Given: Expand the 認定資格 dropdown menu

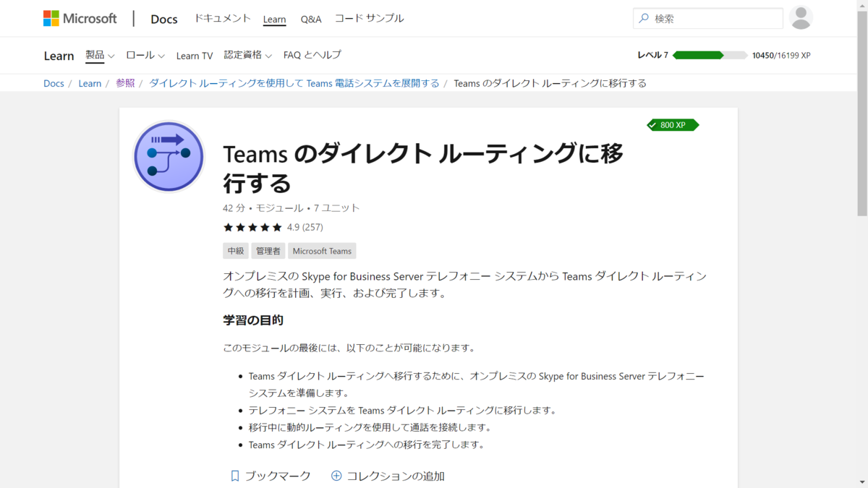Looking at the screenshot, I should 248,55.
